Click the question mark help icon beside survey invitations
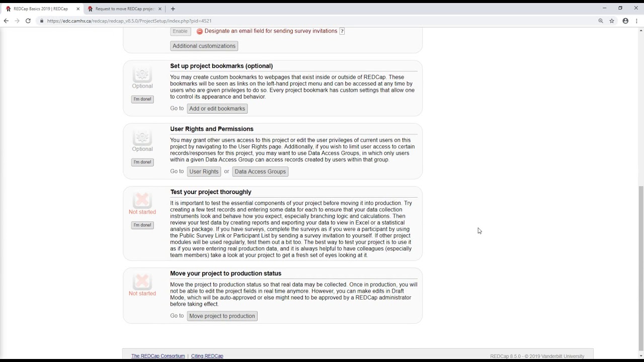Image resolution: width=644 pixels, height=362 pixels. 342,31
